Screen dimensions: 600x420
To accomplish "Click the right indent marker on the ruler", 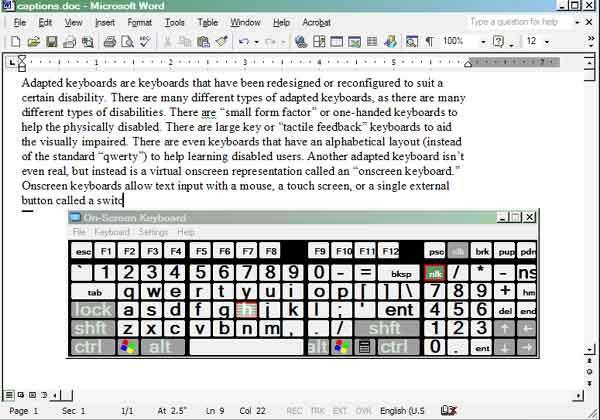I will (x=468, y=64).
